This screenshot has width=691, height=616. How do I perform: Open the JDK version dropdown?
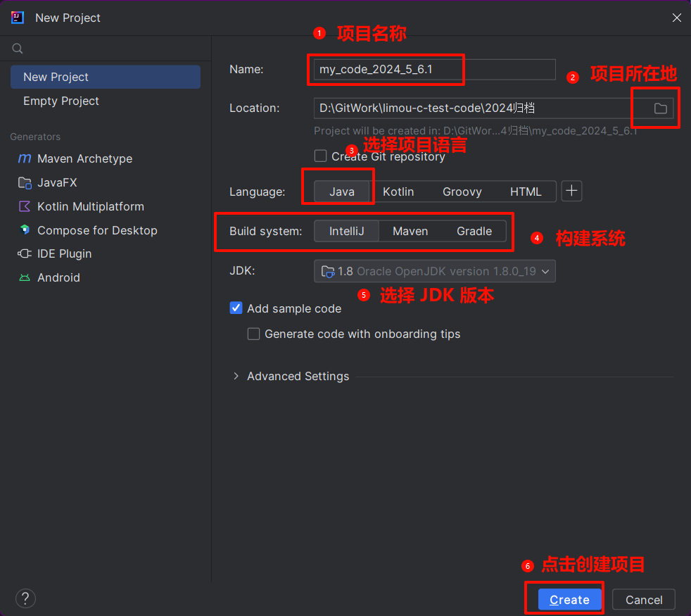(x=434, y=271)
